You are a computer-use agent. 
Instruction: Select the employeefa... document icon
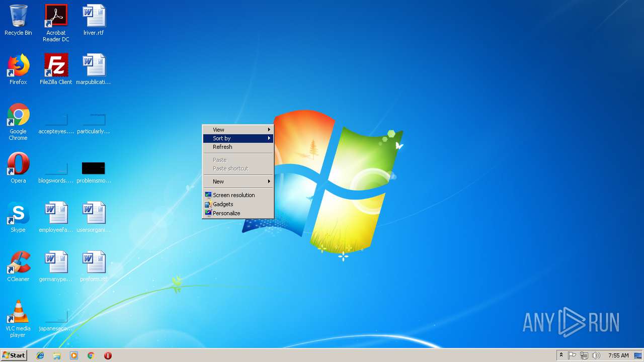click(x=56, y=217)
